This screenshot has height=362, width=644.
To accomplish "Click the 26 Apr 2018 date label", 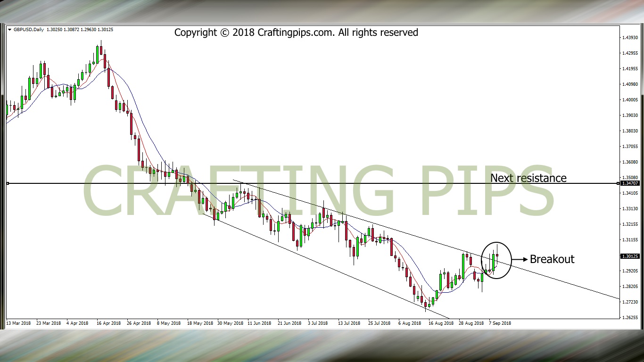I will click(x=138, y=323).
